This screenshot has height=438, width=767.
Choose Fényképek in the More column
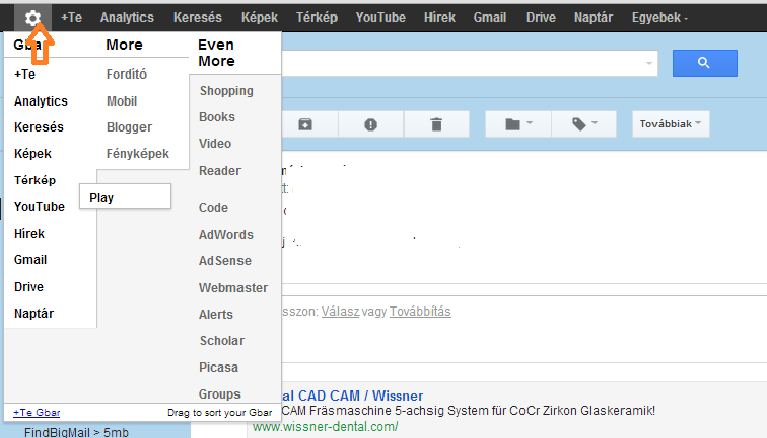[x=137, y=154]
